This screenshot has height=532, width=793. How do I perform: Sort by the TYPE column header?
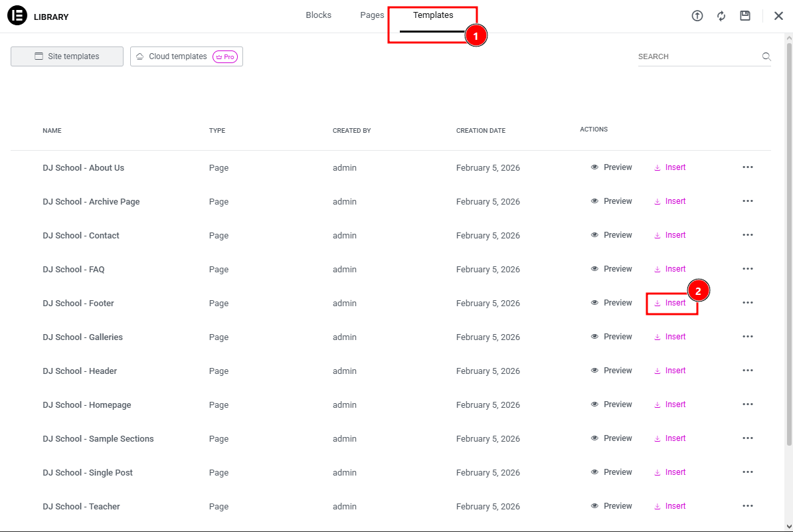click(217, 130)
